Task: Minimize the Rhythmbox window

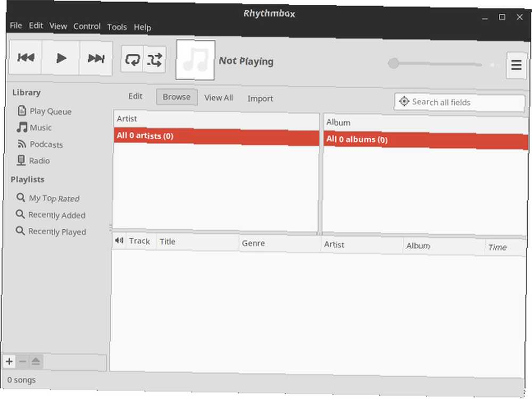Action: point(485,18)
